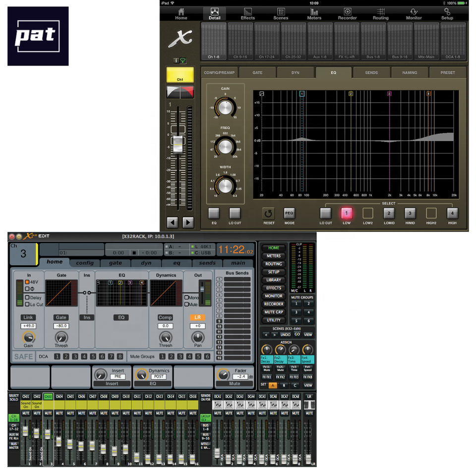
Task: Open the Scenes icon in top bar
Action: click(x=281, y=14)
